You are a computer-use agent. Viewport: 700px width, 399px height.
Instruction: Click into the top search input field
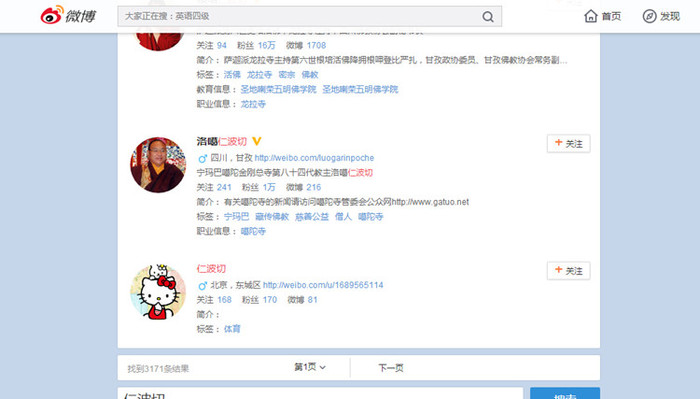click(299, 17)
